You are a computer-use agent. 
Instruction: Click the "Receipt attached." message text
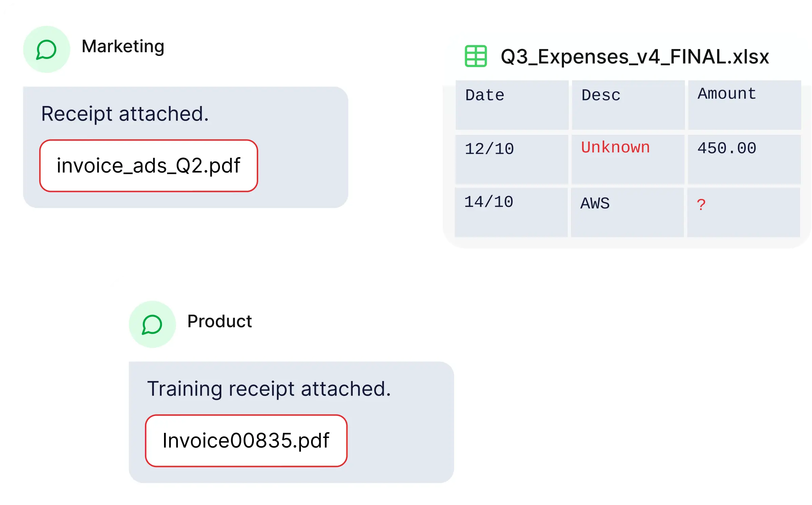click(125, 114)
